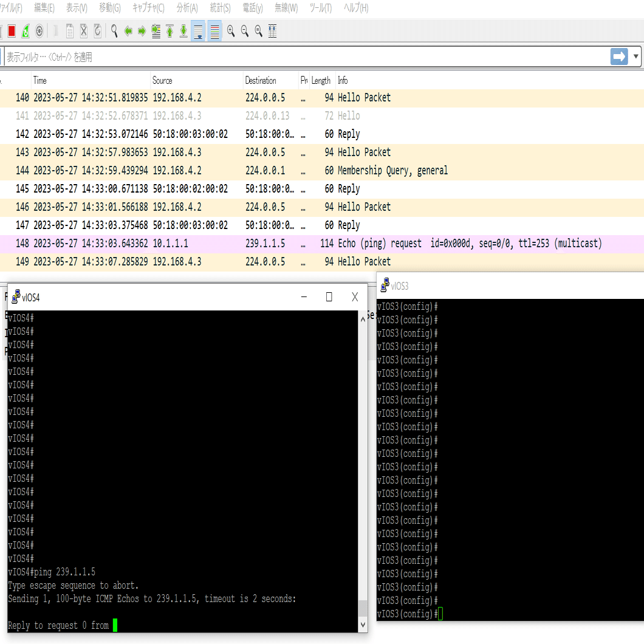Select packet 148 Echo ping request

pos(322,244)
